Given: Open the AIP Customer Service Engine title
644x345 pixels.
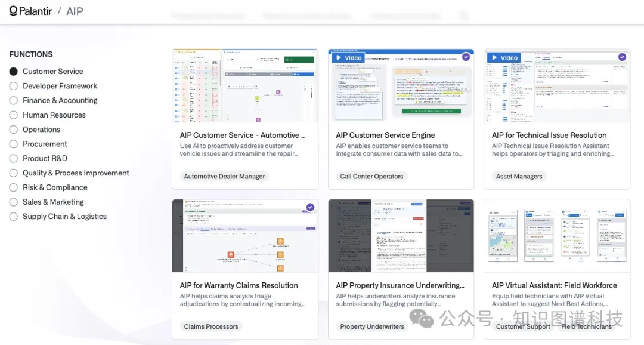Looking at the screenshot, I should [x=385, y=135].
